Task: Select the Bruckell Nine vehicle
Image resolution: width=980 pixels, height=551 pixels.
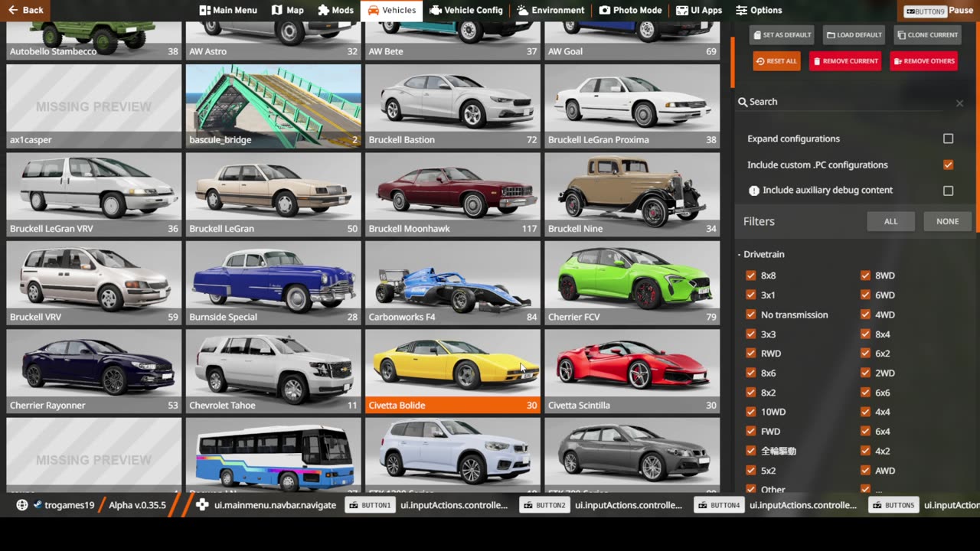Action: [x=632, y=194]
